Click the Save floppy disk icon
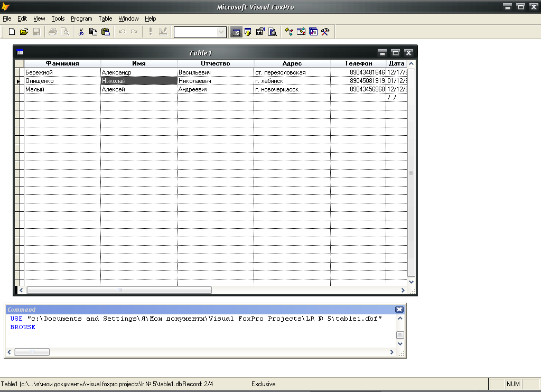Image resolution: width=541 pixels, height=392 pixels. (x=36, y=32)
